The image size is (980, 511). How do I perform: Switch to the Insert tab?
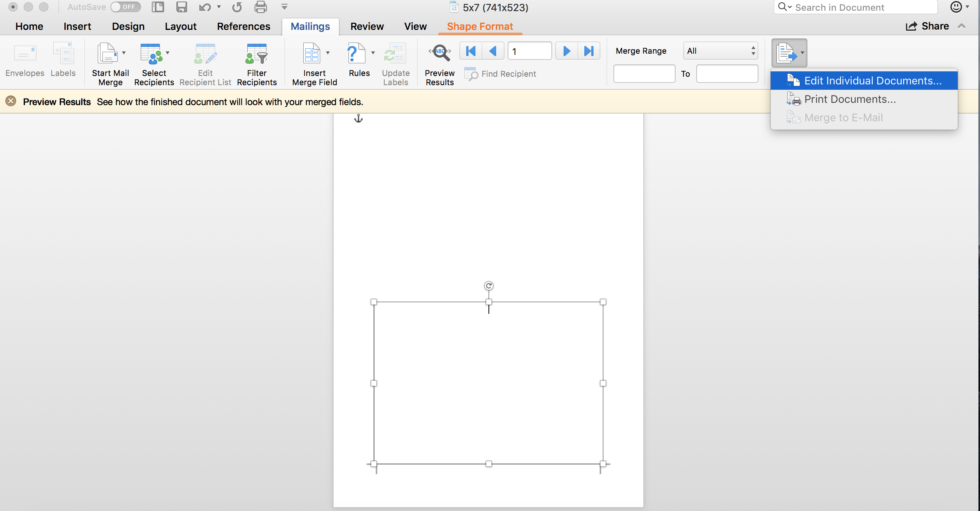[77, 26]
